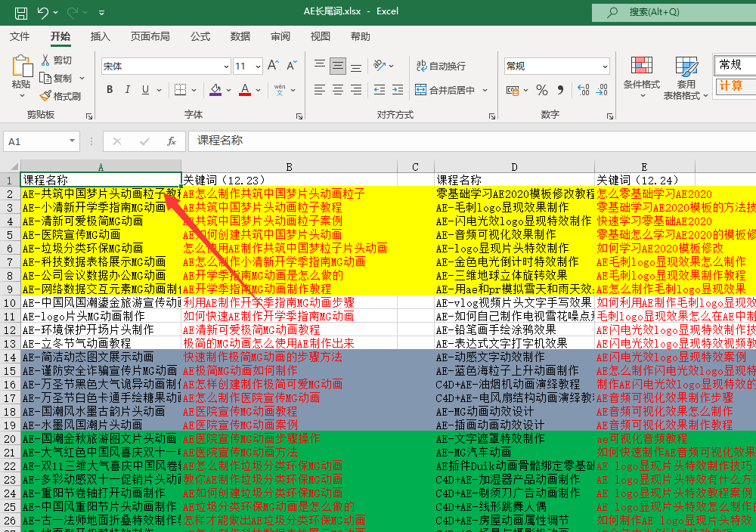Select Top Align icon
The image size is (756, 532).
point(320,65)
